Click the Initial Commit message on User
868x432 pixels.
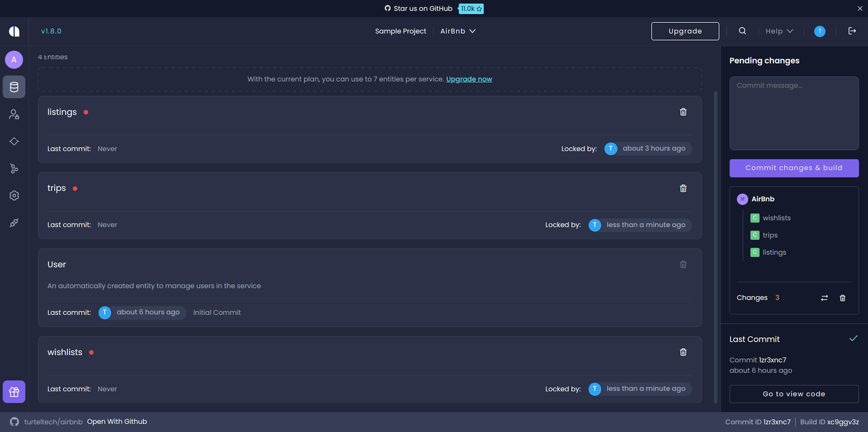tap(217, 313)
